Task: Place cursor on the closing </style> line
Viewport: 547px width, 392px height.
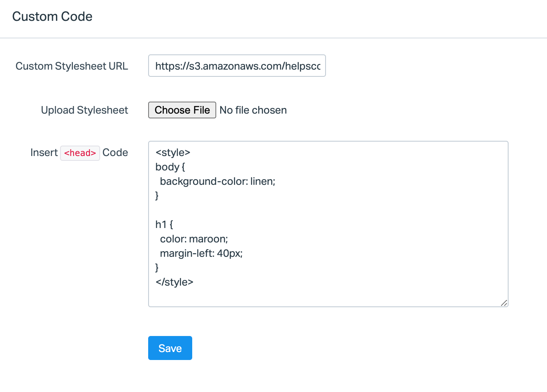Action: tap(175, 282)
